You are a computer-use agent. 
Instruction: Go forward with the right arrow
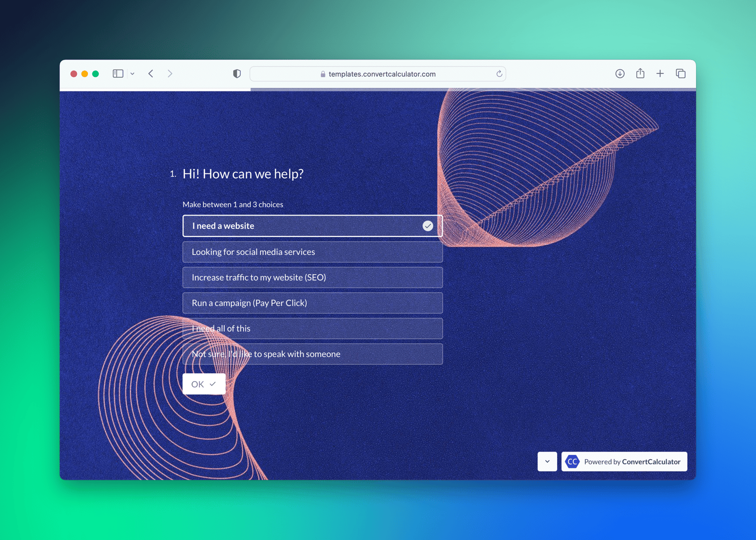tap(170, 73)
